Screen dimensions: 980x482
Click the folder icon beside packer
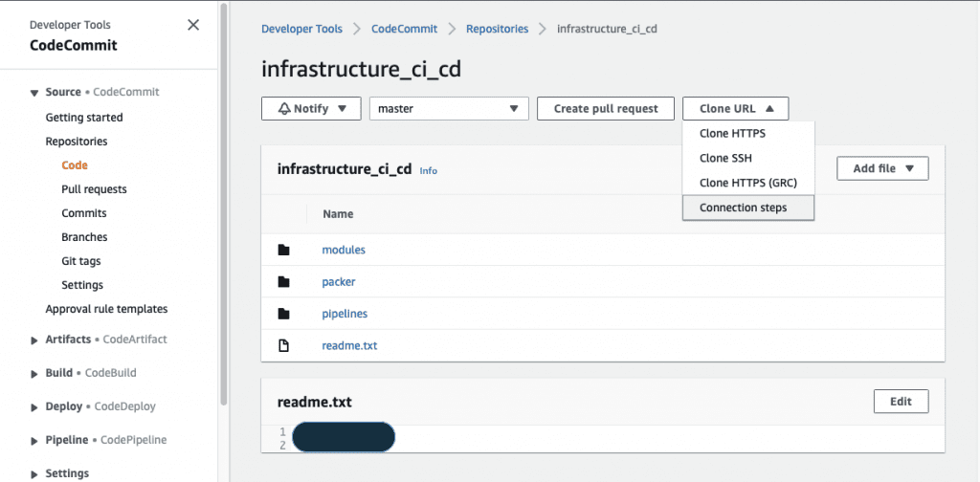coord(283,281)
